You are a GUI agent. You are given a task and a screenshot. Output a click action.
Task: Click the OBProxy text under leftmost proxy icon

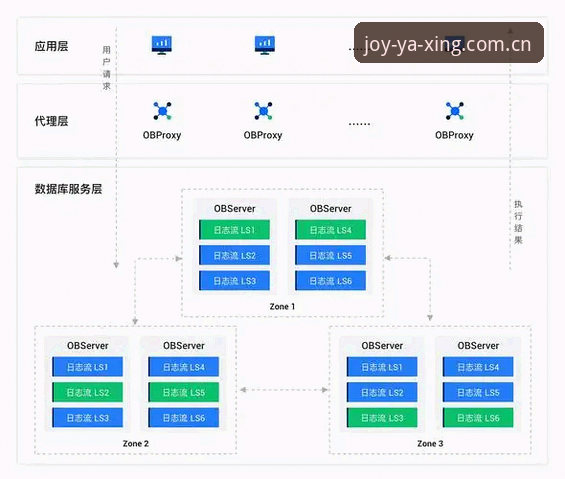coord(162,136)
